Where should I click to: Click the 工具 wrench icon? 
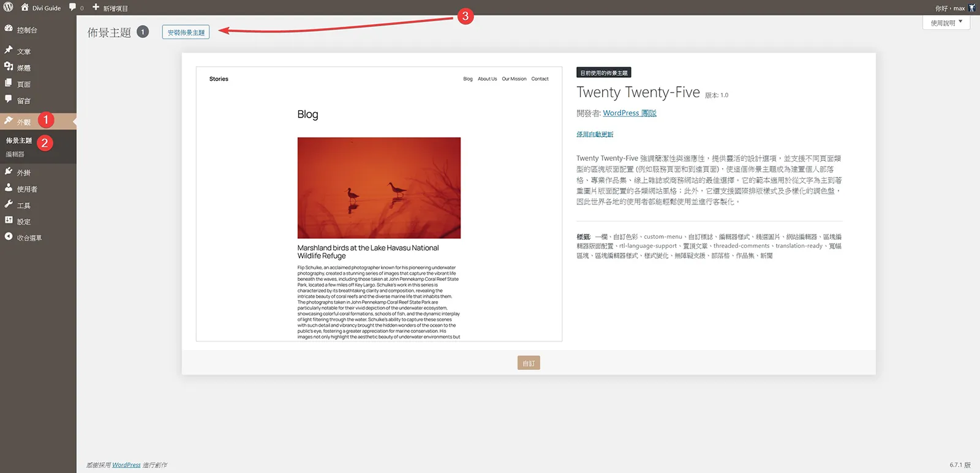click(x=9, y=204)
